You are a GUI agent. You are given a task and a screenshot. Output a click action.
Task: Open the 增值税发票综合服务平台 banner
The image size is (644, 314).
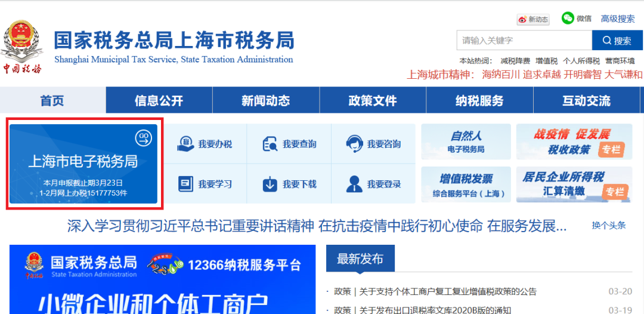466,185
